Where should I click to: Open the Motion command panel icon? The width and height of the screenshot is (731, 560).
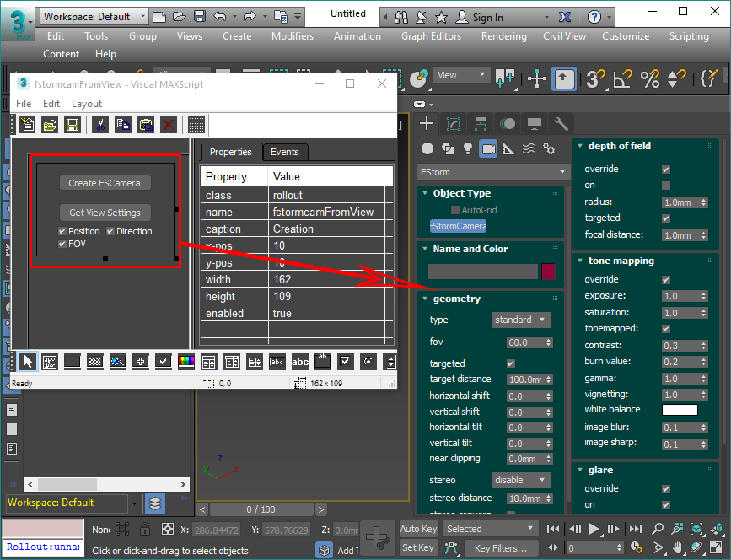[508, 124]
